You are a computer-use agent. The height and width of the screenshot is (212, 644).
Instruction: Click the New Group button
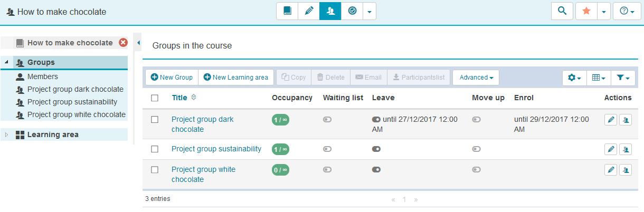172,78
